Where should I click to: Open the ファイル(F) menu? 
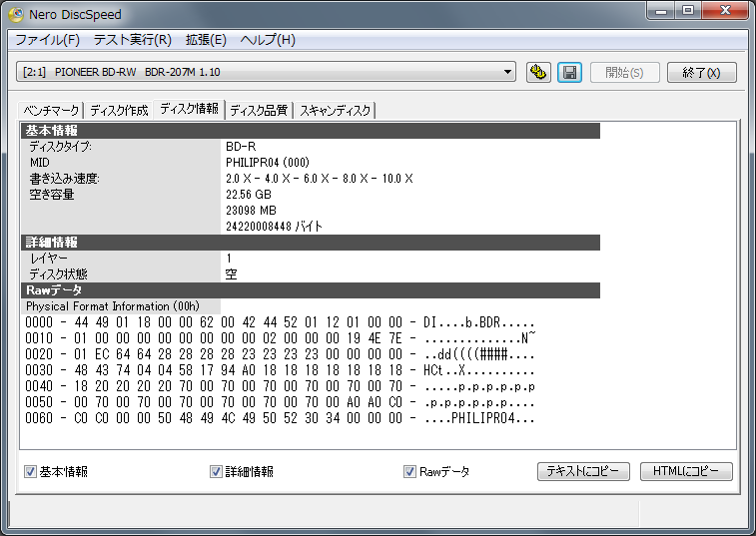[x=47, y=40]
